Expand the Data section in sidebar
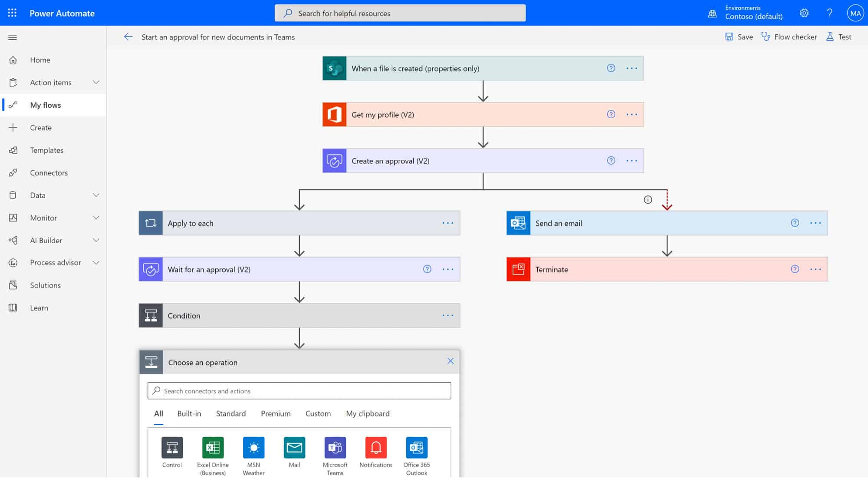868x489 pixels. [x=96, y=195]
